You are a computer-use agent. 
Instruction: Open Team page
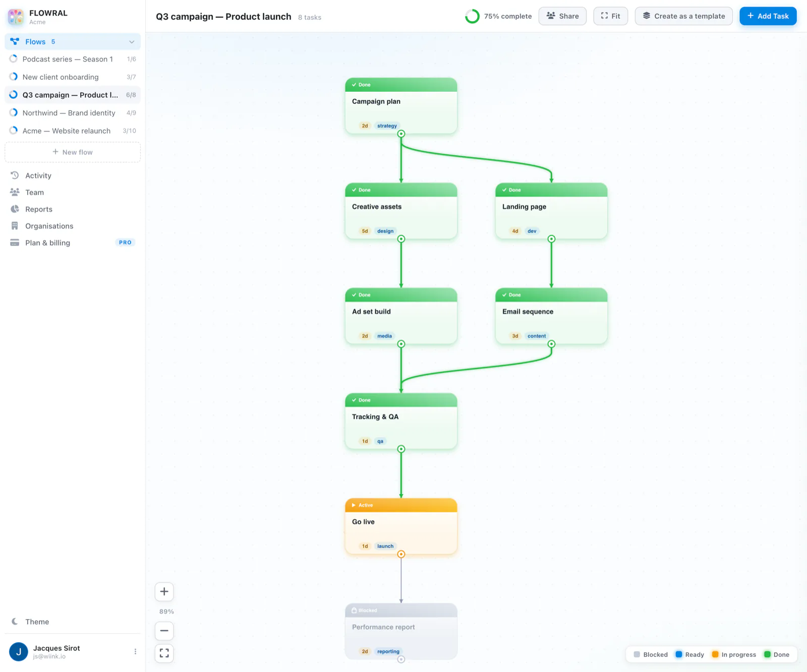coord(73,192)
